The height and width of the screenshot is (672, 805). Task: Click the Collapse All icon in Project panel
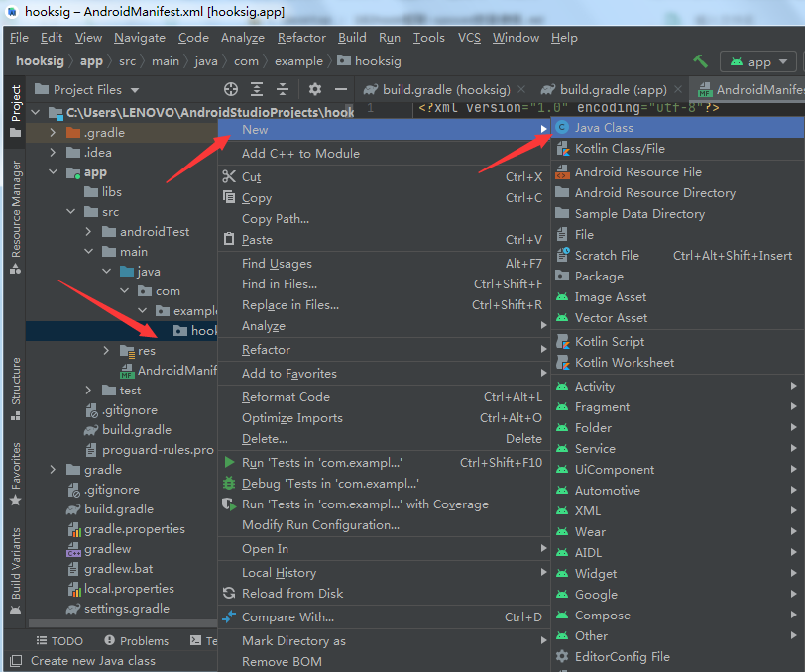(x=283, y=89)
